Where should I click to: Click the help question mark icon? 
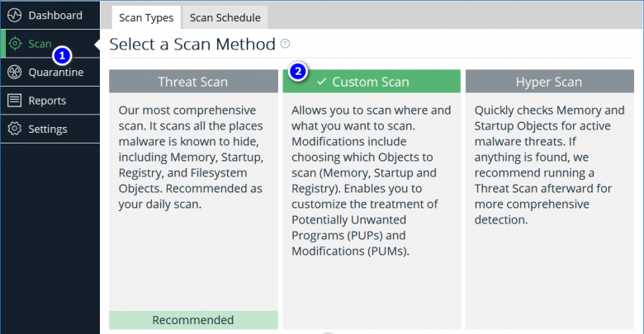285,44
